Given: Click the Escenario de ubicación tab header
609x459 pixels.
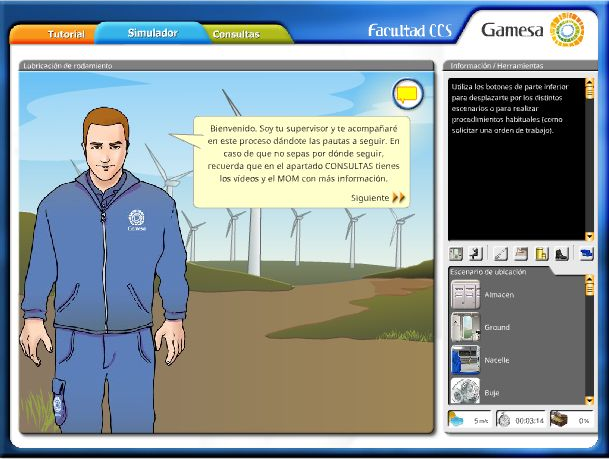Looking at the screenshot, I should coord(488,272).
